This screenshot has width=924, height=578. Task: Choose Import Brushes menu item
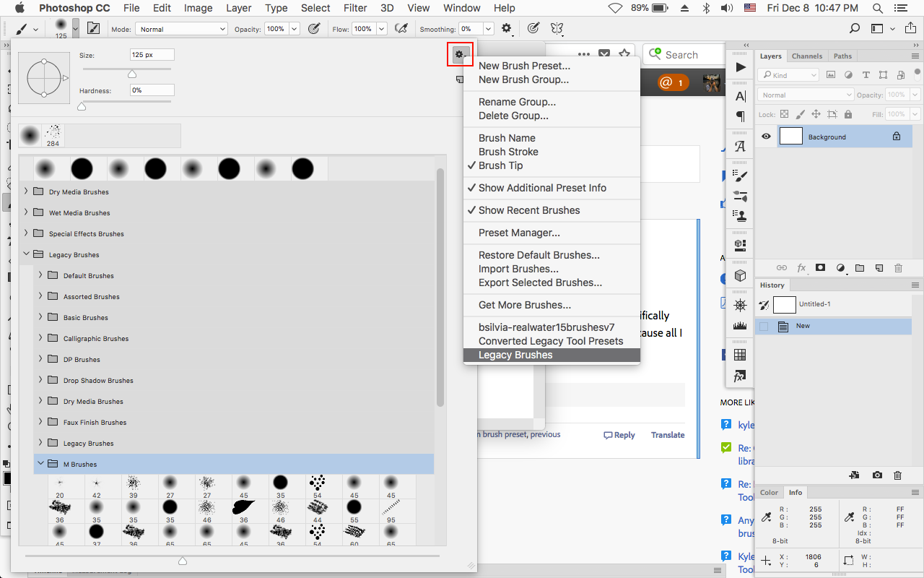[x=518, y=269]
